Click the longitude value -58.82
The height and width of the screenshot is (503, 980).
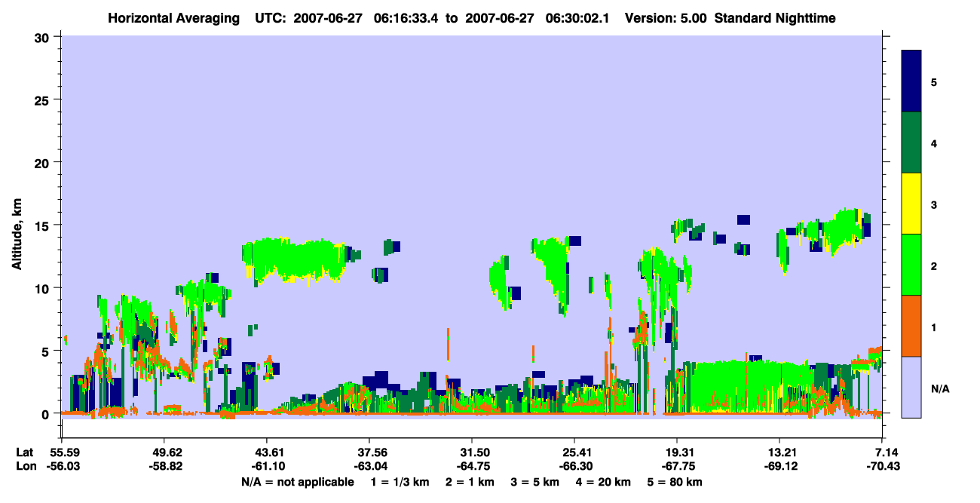[164, 467]
